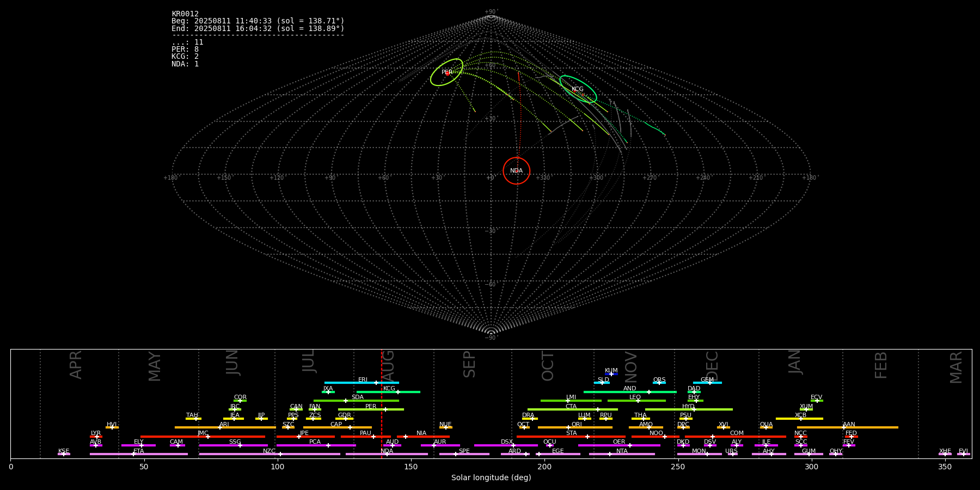Click the NOV month label in the timeline

630,367
